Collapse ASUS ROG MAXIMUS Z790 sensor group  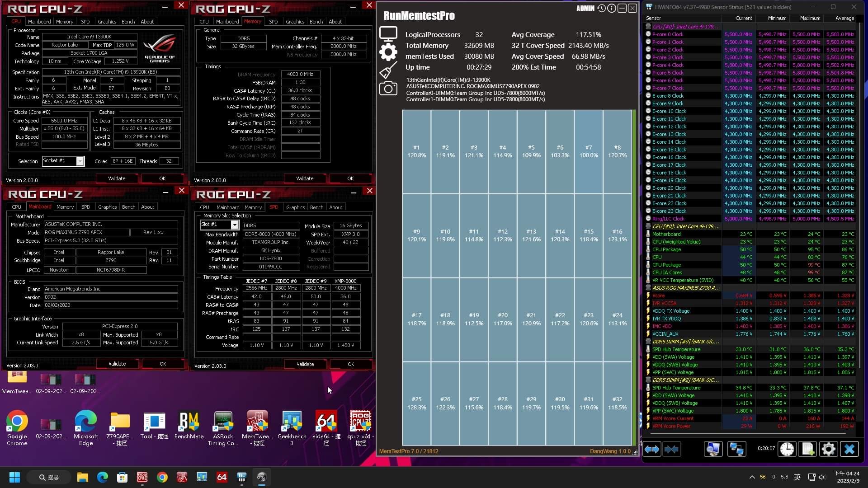pos(648,288)
